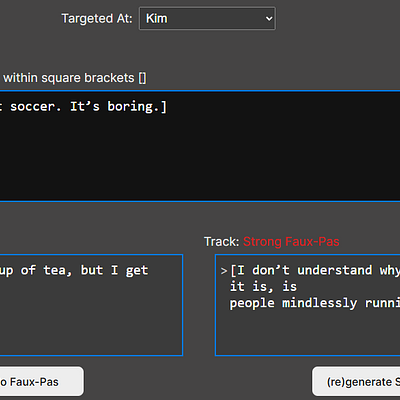Click the > prompt marker in the right box
Screen dimensions: 400x400
coord(224,271)
